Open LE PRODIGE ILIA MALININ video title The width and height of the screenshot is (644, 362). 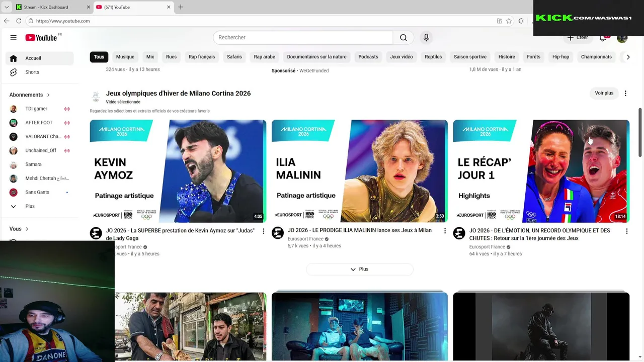coord(359,230)
